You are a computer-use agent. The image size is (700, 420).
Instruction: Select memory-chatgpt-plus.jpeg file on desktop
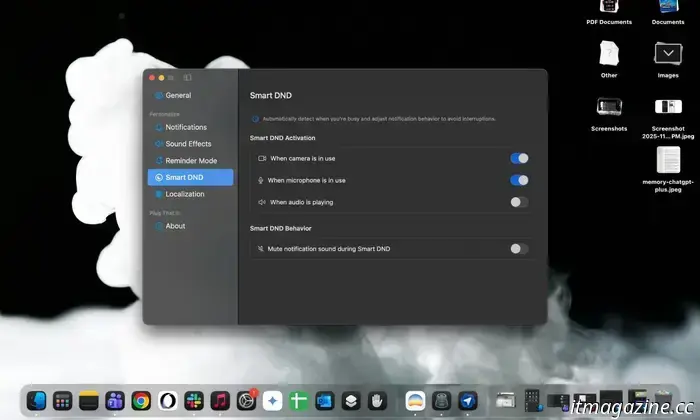click(x=668, y=160)
